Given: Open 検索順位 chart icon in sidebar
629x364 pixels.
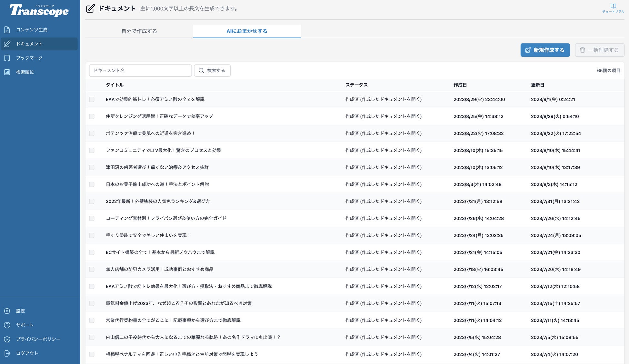Looking at the screenshot, I should (7, 72).
